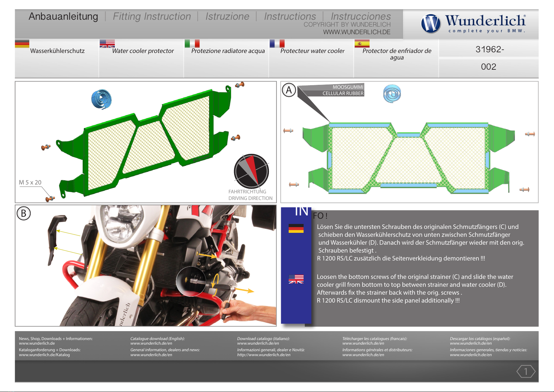554x392 pixels.
Task: Click the German flag in the info box
Action: [296, 228]
